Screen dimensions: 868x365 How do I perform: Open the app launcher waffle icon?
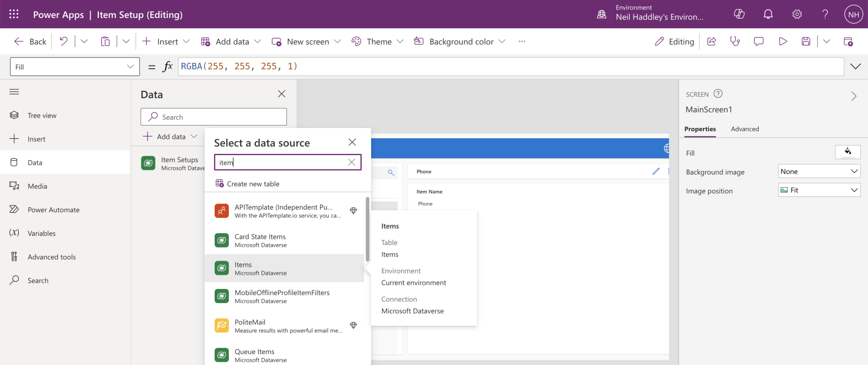(x=14, y=14)
